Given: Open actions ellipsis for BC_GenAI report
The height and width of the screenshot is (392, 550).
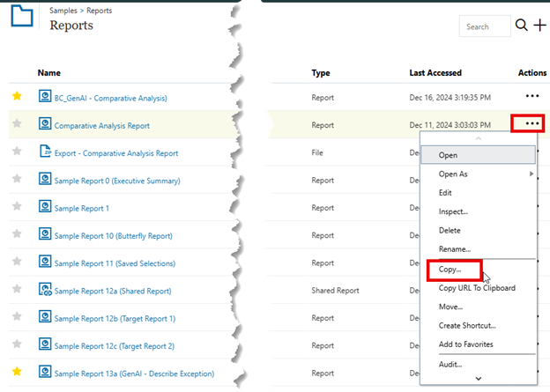Looking at the screenshot, I should tap(531, 96).
